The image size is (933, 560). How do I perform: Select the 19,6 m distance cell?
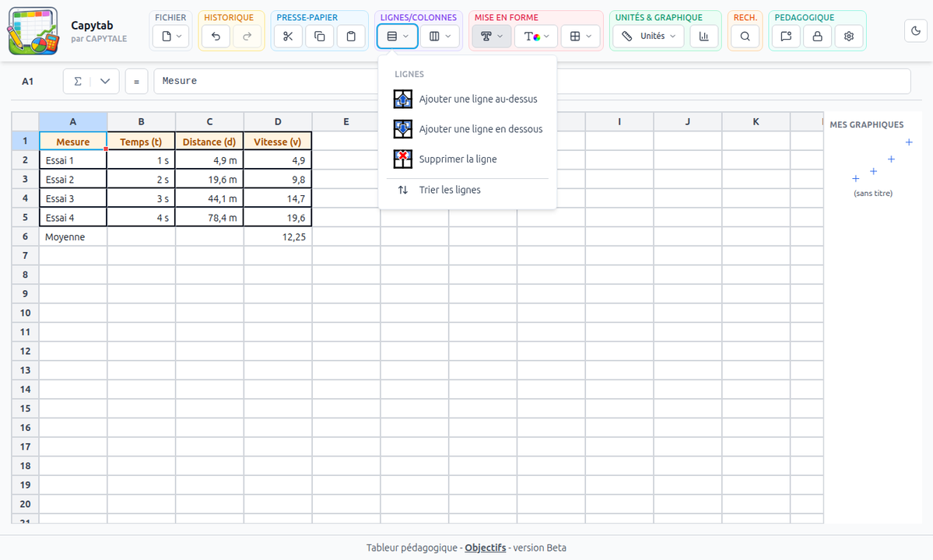coord(209,180)
